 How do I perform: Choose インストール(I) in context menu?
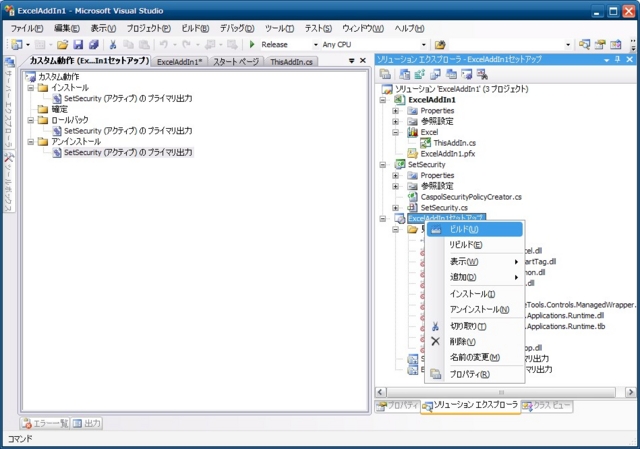tap(475, 294)
